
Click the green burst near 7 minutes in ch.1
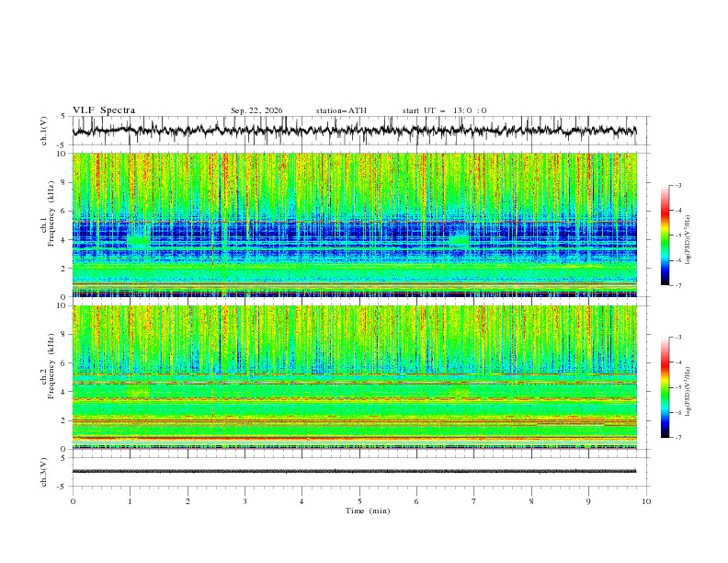(460, 240)
